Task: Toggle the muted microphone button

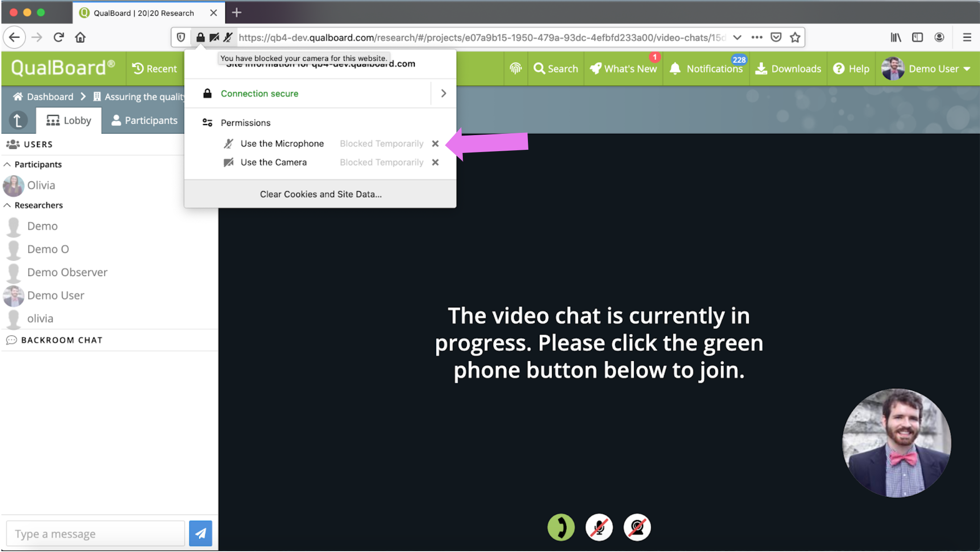Action: (599, 527)
